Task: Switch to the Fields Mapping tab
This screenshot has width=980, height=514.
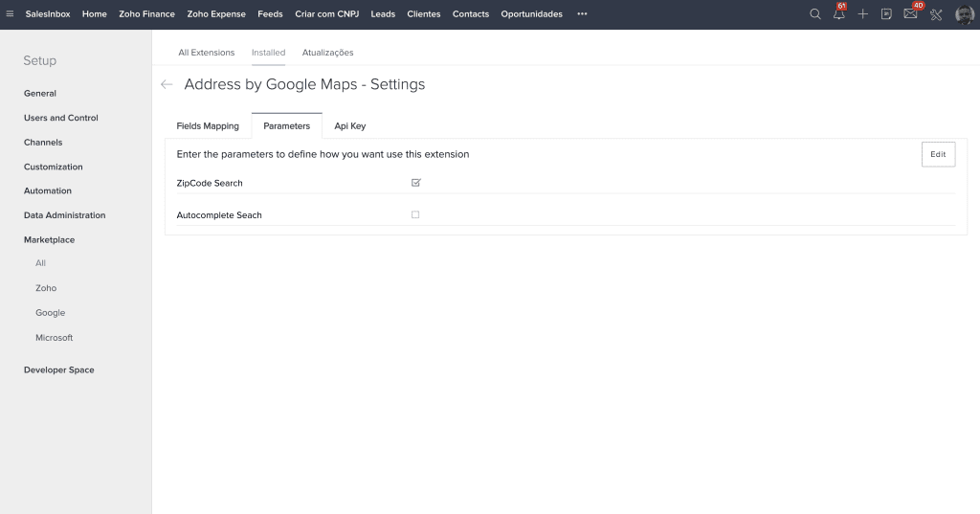Action: [208, 125]
